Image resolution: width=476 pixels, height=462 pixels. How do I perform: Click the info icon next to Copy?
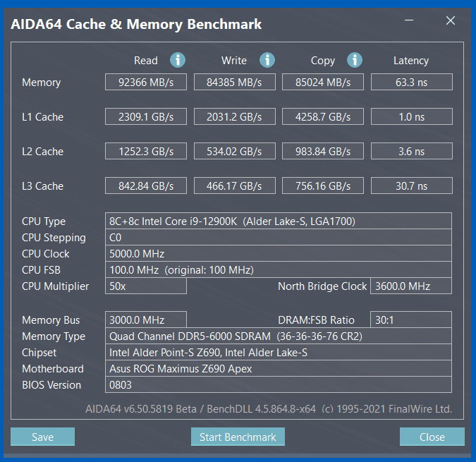coord(355,60)
